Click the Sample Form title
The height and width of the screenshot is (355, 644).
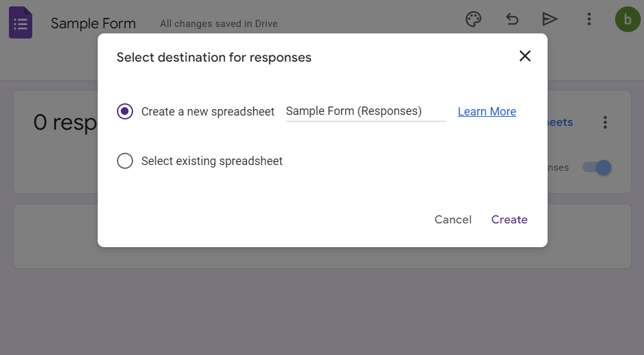[93, 23]
